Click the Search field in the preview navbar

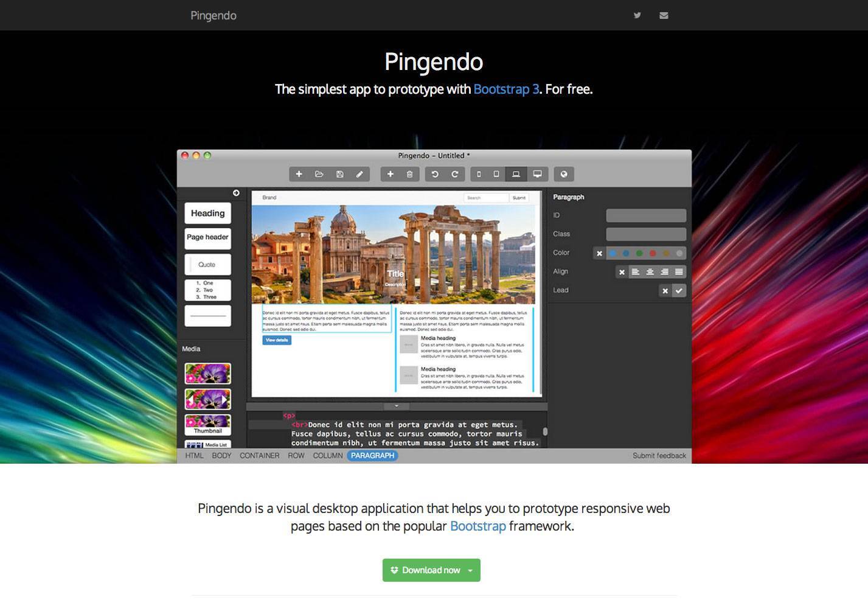tap(486, 198)
